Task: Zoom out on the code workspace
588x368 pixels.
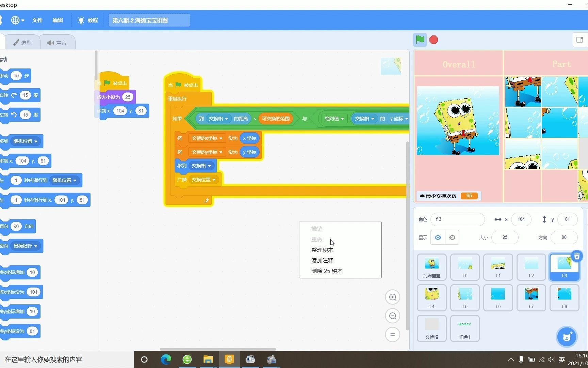Action: pyautogui.click(x=392, y=316)
